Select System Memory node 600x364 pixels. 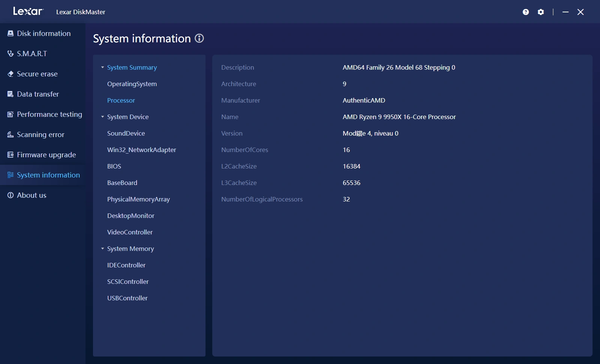pos(130,249)
